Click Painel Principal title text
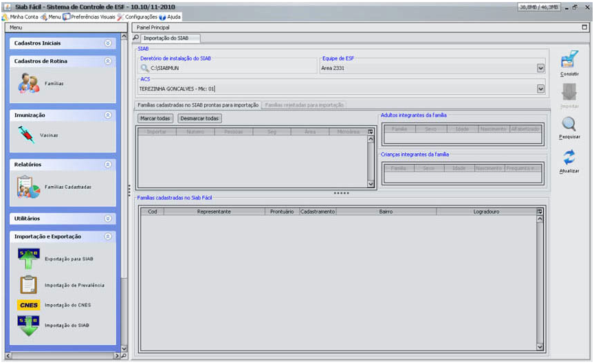The height and width of the screenshot is (364, 594). (x=153, y=27)
